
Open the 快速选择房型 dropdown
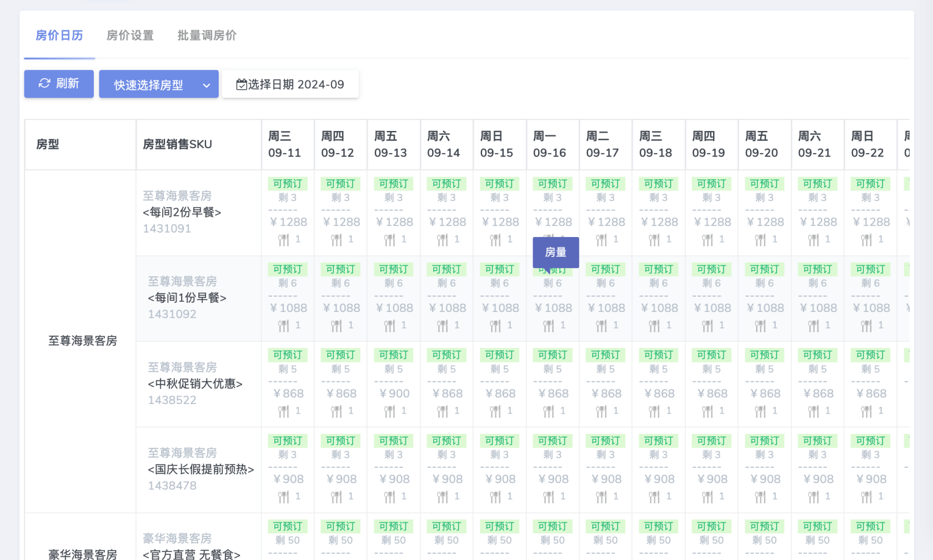(159, 84)
